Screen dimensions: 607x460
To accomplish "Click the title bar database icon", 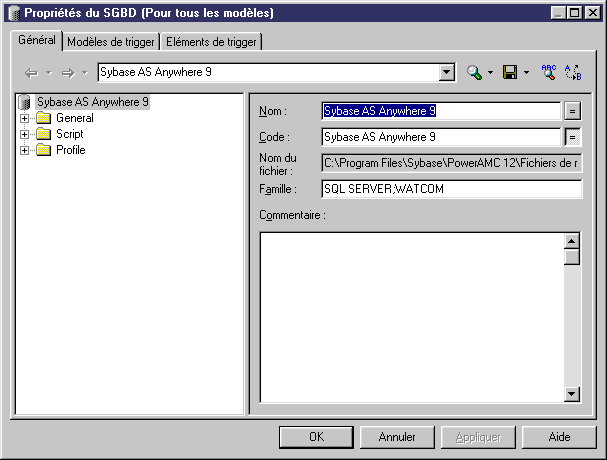I will point(14,13).
